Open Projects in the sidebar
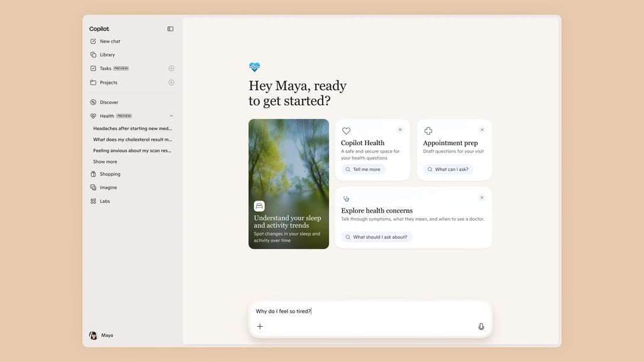644x362 pixels. [108, 82]
